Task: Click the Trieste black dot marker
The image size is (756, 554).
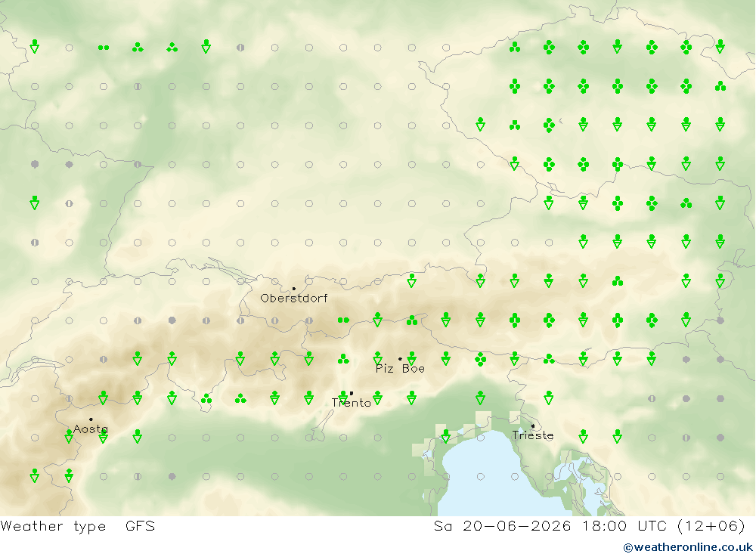Action: [x=533, y=426]
